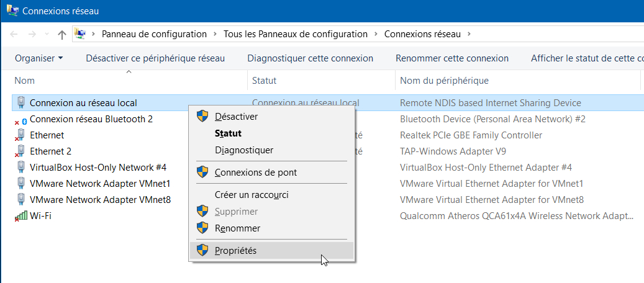Expand the chevron after Panneau de configuration

pos(215,34)
